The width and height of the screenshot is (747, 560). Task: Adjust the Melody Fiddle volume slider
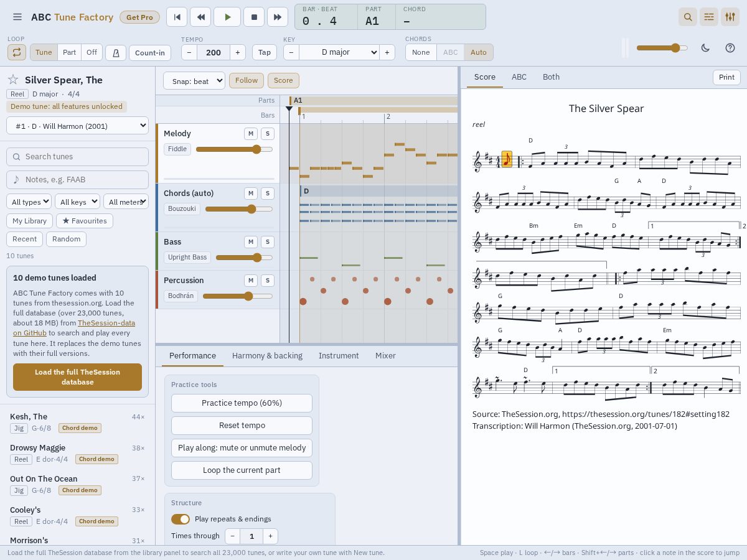point(234,149)
